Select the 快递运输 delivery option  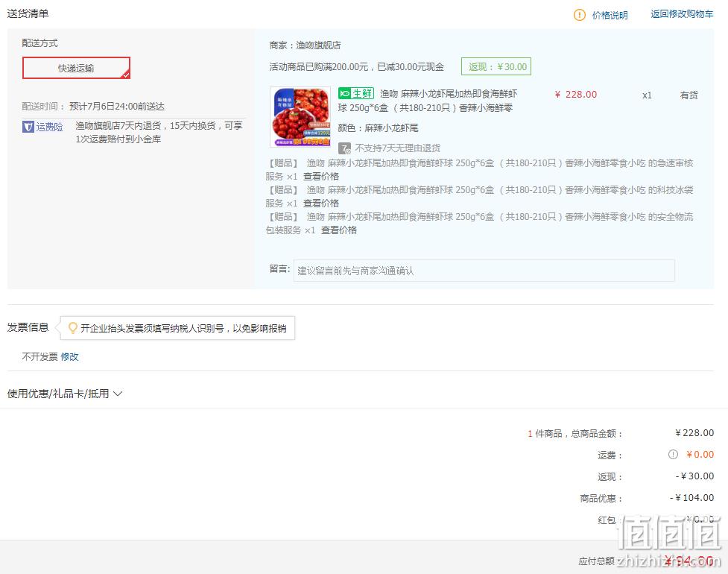[76, 68]
